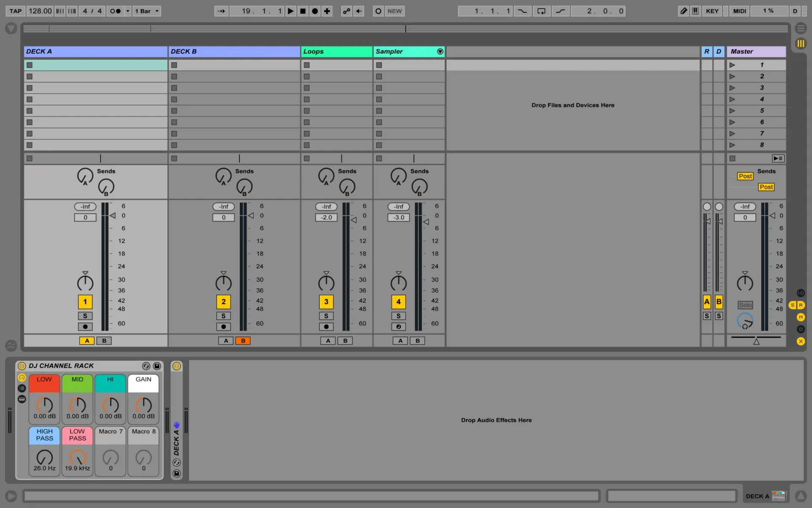
Task: Click the Sampler volume fader handle
Action: tap(426, 222)
